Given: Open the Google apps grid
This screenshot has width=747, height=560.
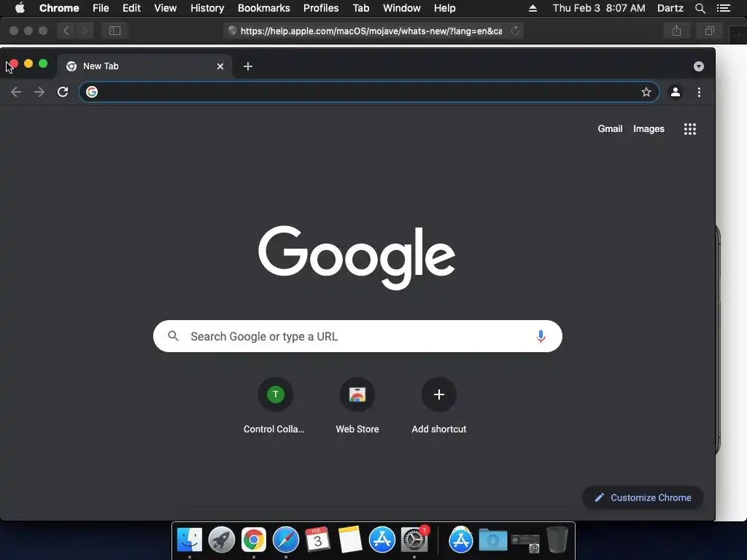Looking at the screenshot, I should [x=690, y=129].
